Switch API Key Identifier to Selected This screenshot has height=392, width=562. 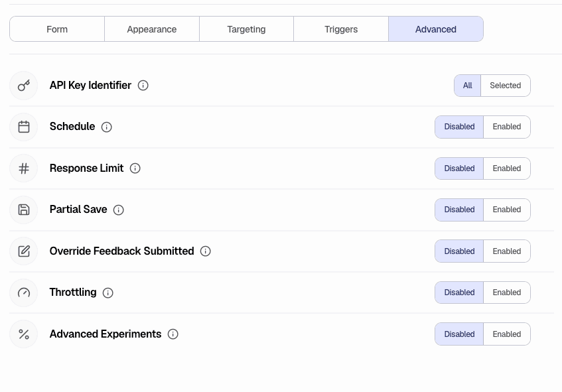click(x=505, y=86)
